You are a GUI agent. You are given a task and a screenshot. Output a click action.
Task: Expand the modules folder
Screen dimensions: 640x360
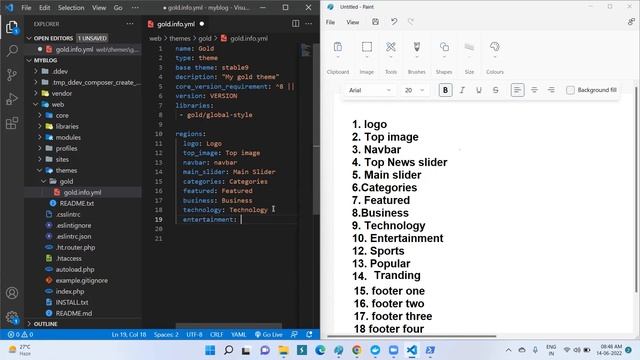pyautogui.click(x=68, y=137)
